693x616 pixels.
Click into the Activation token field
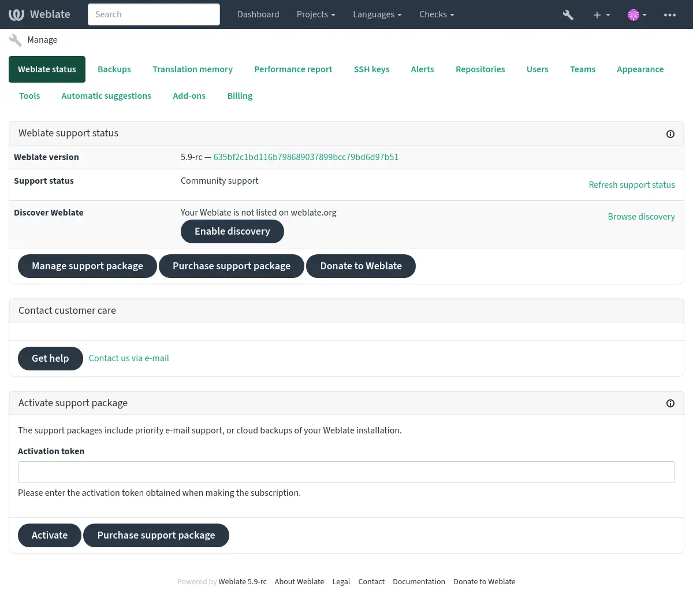(346, 472)
